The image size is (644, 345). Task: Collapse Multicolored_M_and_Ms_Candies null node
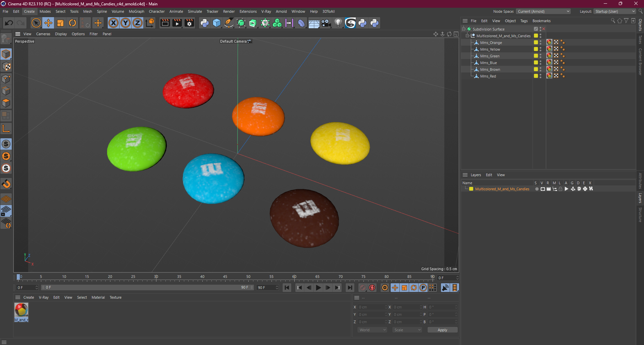pos(467,36)
